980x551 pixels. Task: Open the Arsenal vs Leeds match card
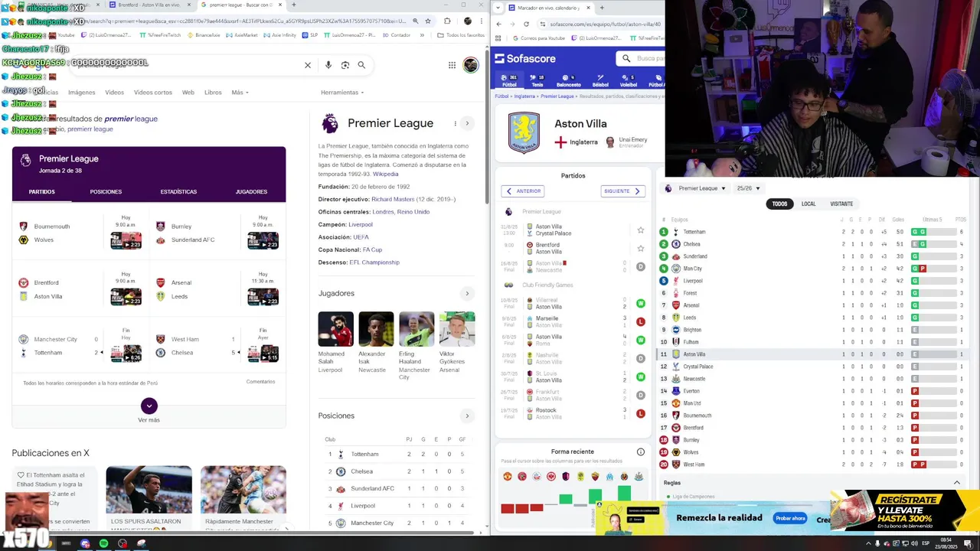point(217,289)
